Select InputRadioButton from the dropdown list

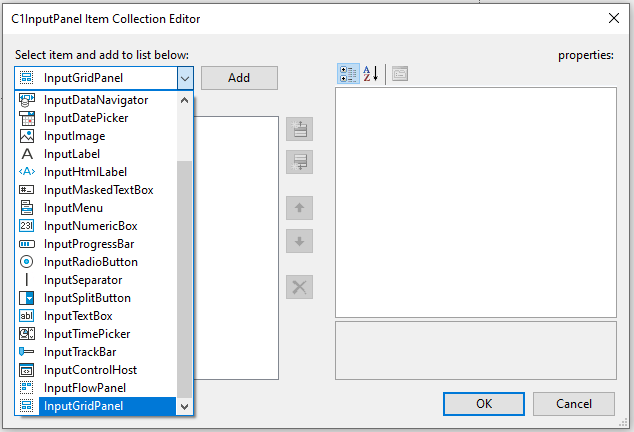pyautogui.click(x=91, y=262)
